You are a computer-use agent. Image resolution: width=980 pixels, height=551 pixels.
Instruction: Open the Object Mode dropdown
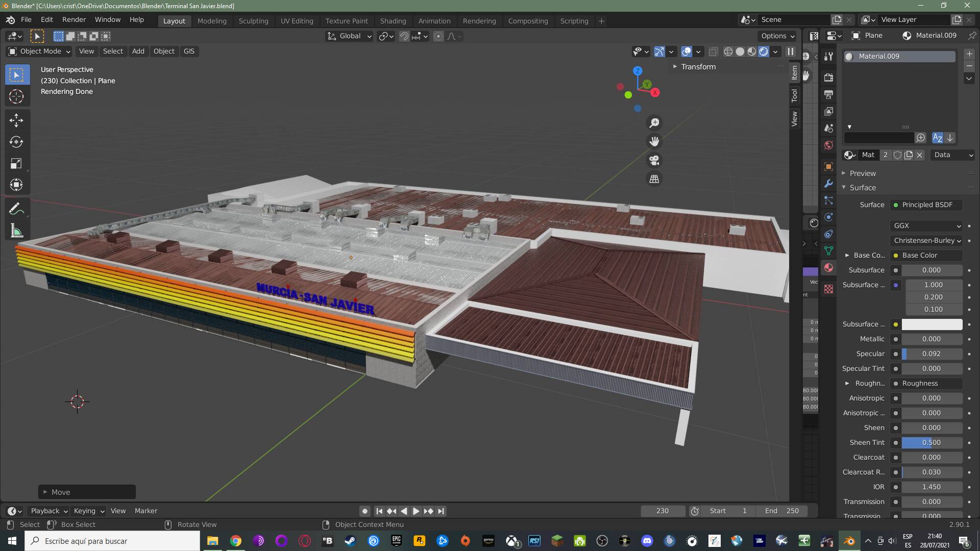39,51
